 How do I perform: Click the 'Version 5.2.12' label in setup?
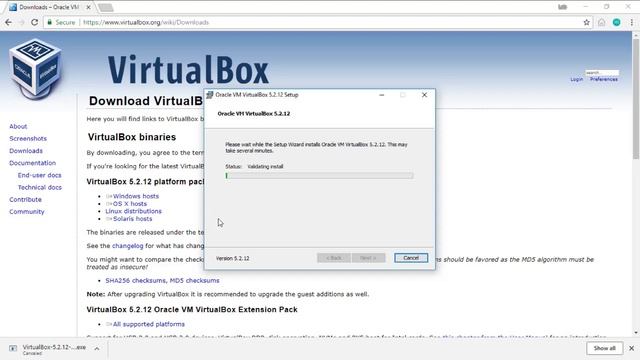pyautogui.click(x=233, y=258)
